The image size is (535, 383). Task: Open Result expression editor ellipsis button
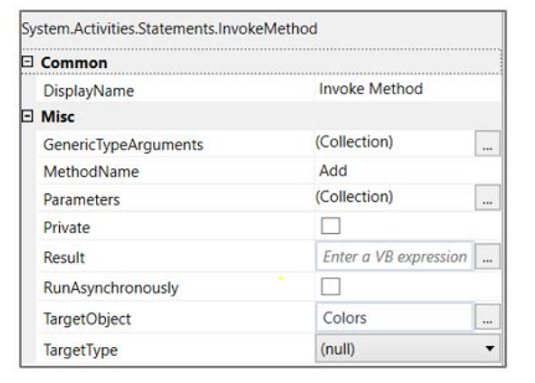point(488,256)
